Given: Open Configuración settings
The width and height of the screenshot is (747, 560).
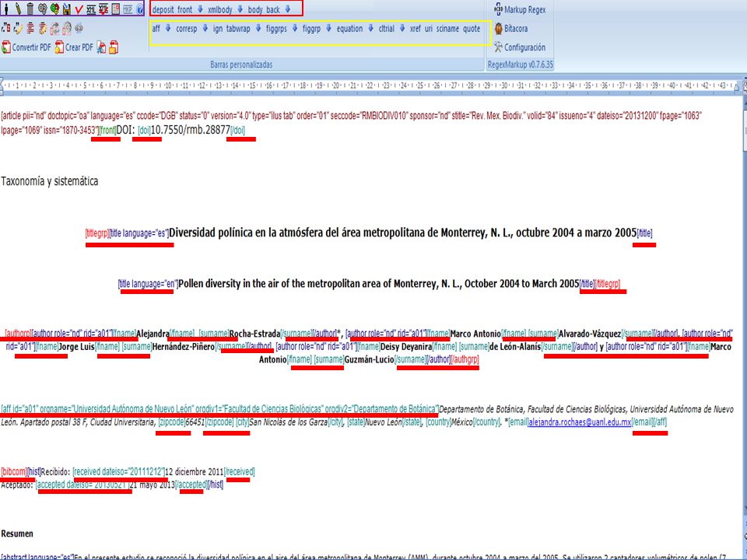Looking at the screenshot, I should (x=519, y=47).
